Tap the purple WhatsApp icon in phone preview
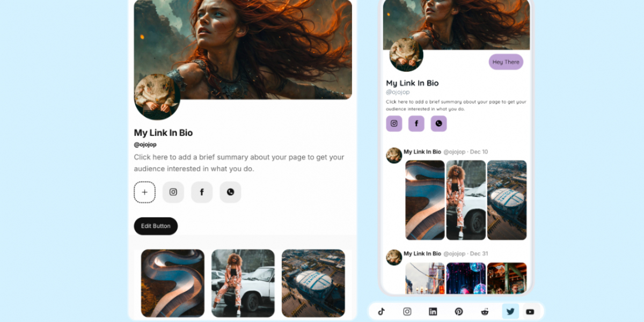This screenshot has height=322, width=644. pyautogui.click(x=438, y=123)
